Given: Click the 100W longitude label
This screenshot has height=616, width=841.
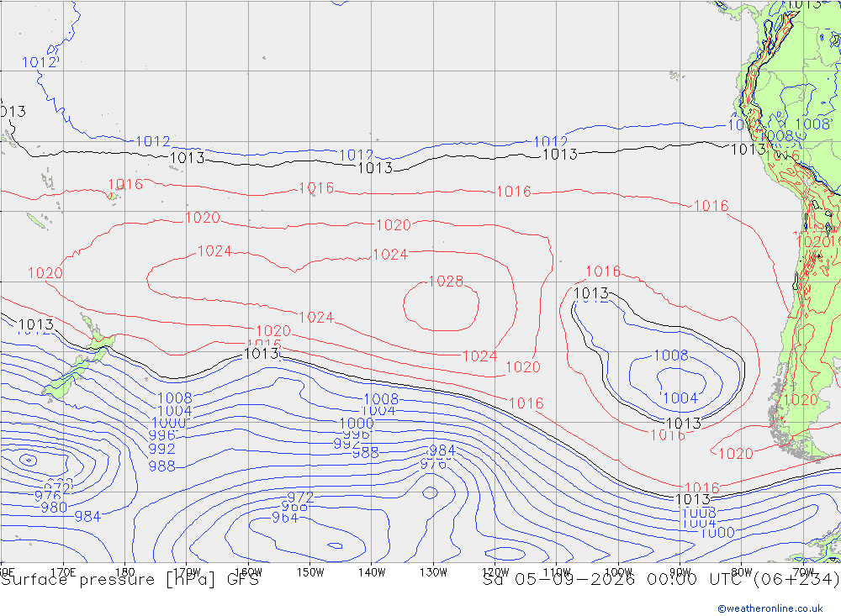Looking at the screenshot, I should (x=618, y=572).
